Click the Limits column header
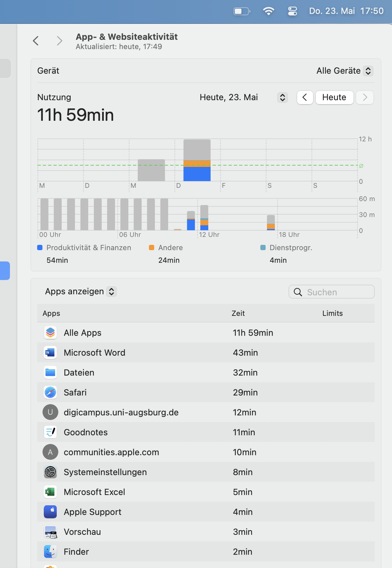The height and width of the screenshot is (568, 392). [x=332, y=313]
